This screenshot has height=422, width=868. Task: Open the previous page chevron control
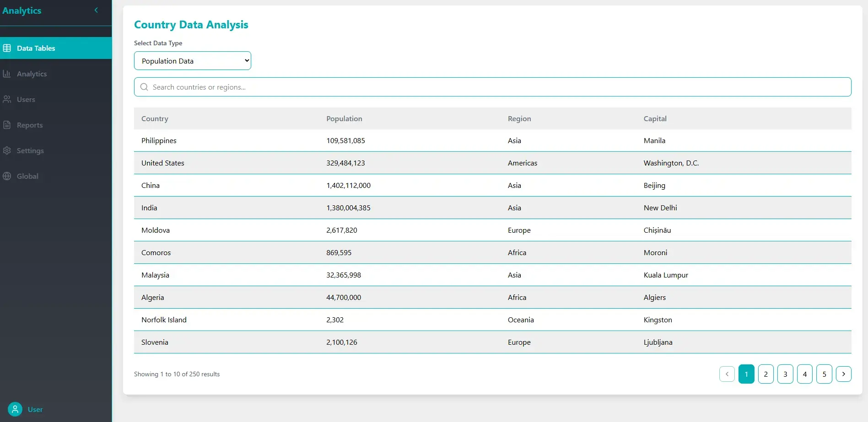727,374
